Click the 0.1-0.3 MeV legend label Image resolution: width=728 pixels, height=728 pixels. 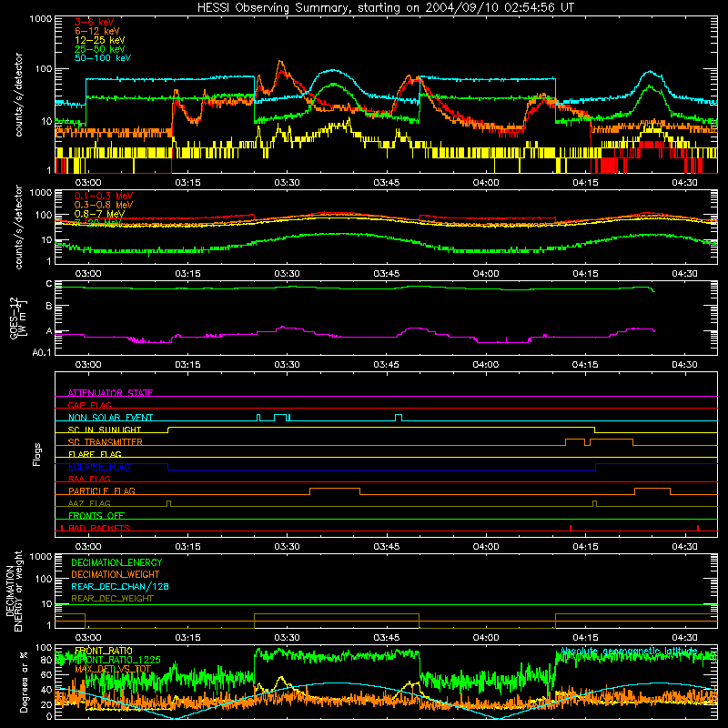click(104, 196)
